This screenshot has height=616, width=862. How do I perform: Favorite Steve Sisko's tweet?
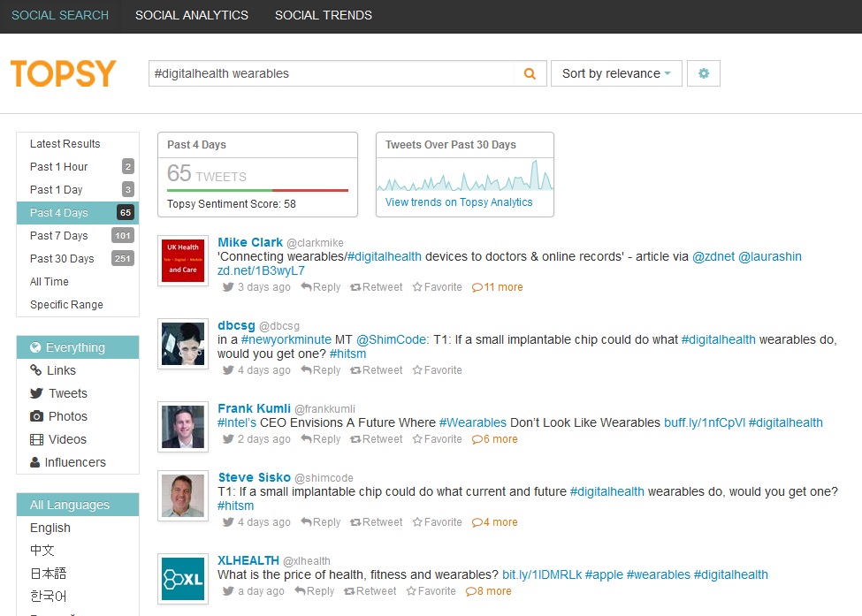(438, 522)
